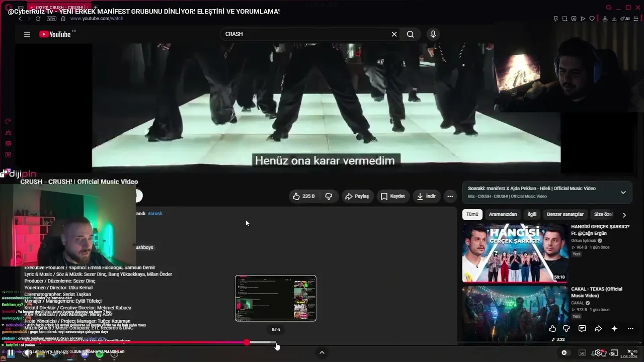Screen dimensions: 644x362
Task: Reload the page in the browser
Action: click(x=38, y=19)
